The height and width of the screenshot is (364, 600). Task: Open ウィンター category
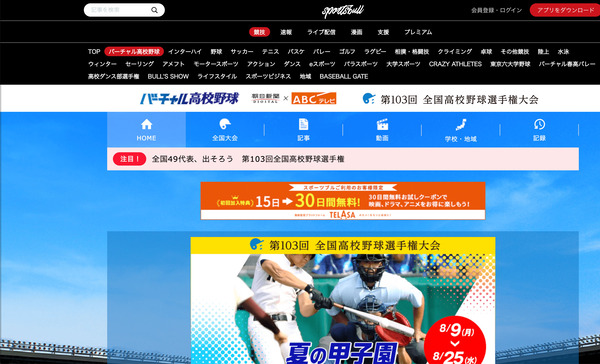click(102, 64)
